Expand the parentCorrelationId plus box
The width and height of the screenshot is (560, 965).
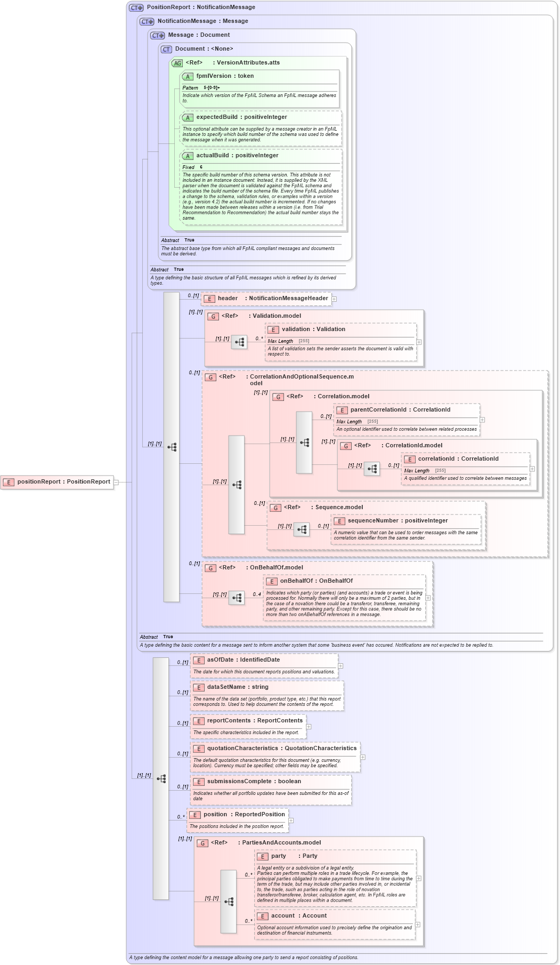point(482,420)
